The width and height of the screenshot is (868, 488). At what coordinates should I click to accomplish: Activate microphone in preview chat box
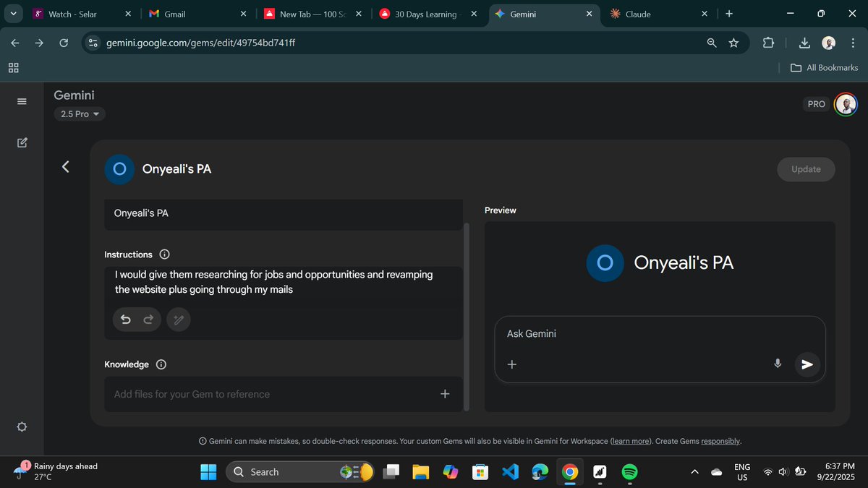pos(778,364)
